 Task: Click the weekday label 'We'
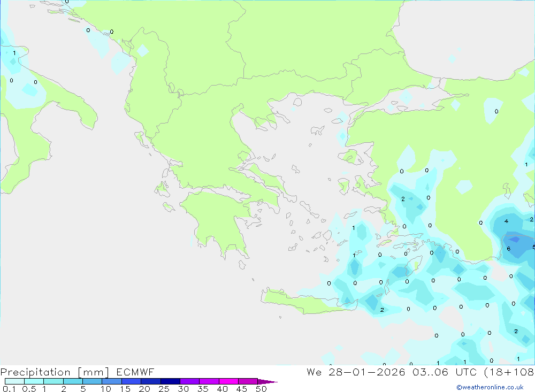pyautogui.click(x=314, y=372)
